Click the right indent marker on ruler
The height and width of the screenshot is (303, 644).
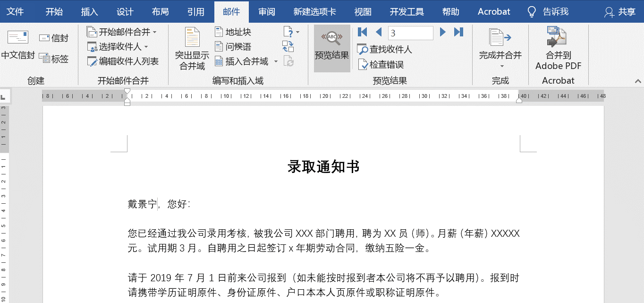pyautogui.click(x=519, y=99)
